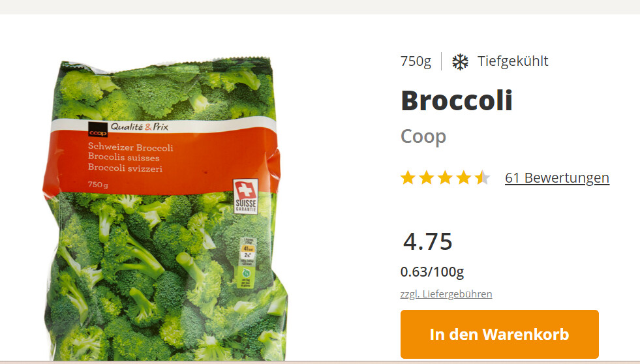
Task: Open the broccoli bag product image
Action: (165, 209)
